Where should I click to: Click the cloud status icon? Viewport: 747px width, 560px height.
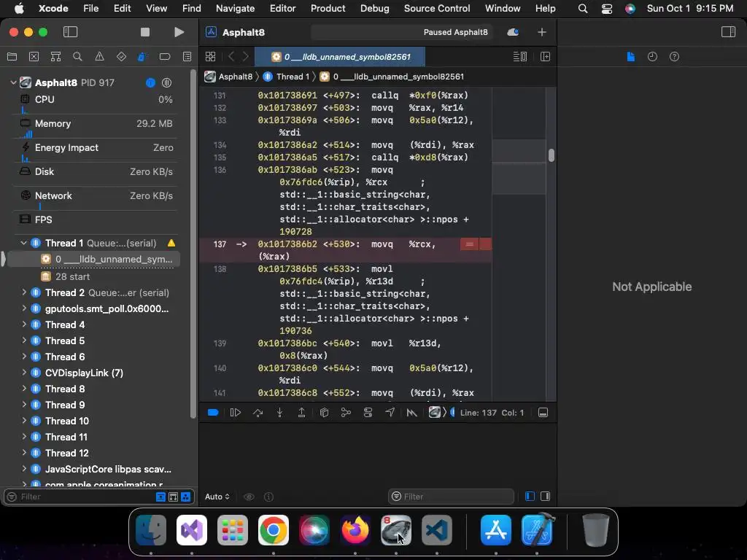[513, 32]
